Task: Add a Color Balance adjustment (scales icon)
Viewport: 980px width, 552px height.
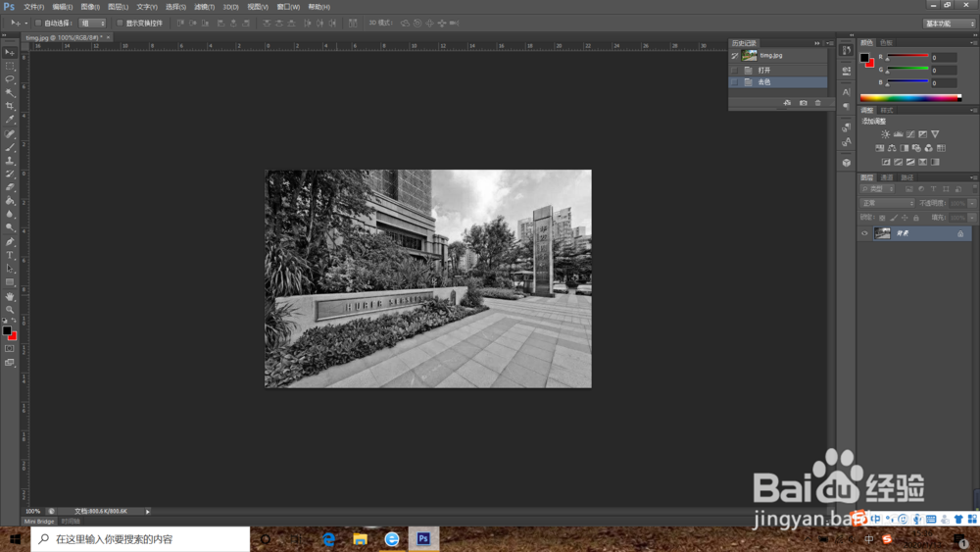Action: 892,148
